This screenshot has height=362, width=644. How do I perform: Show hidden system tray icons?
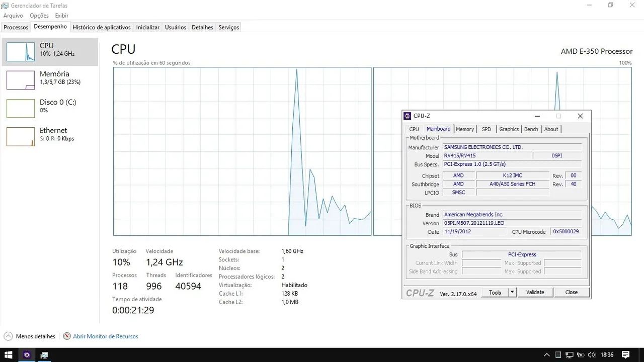(x=547, y=355)
